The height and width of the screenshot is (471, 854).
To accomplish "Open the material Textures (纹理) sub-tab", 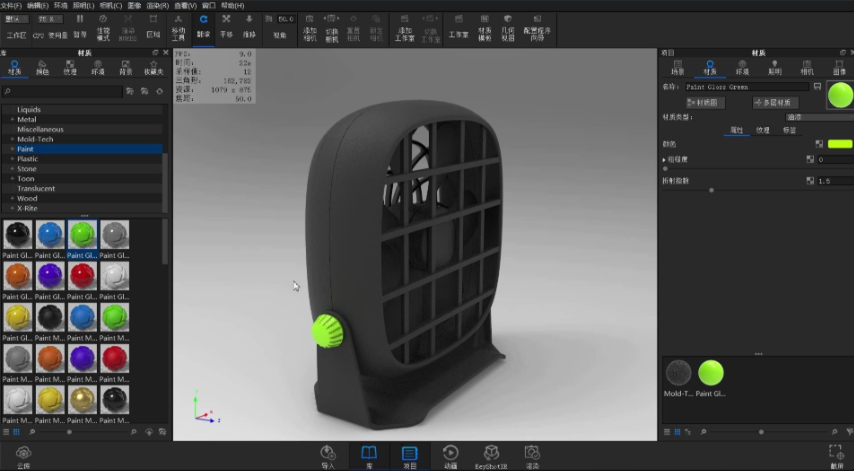I will coord(762,130).
